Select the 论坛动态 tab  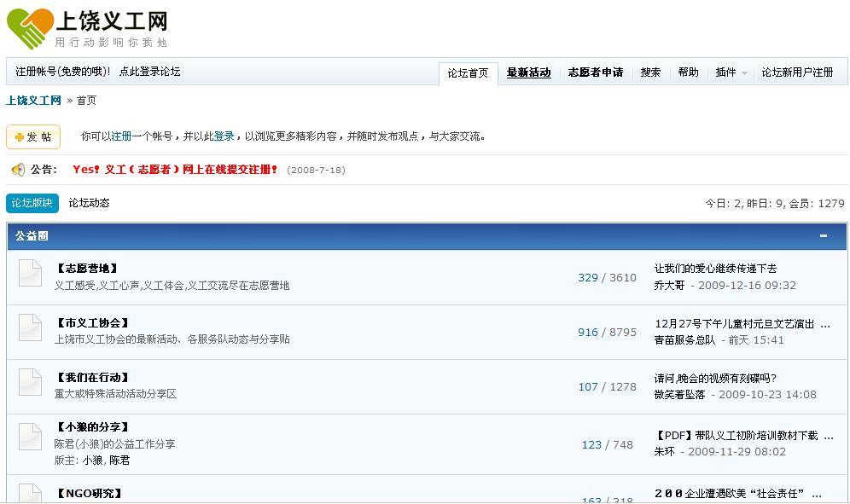pos(89,203)
